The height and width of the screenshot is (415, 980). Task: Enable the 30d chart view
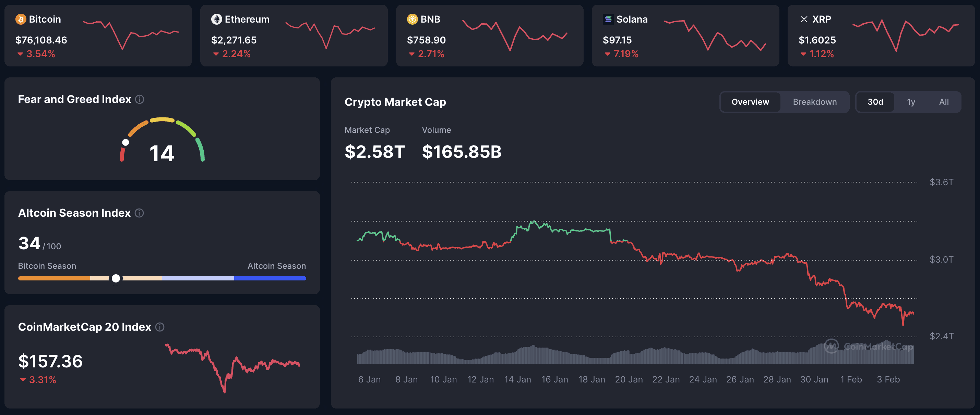click(876, 102)
